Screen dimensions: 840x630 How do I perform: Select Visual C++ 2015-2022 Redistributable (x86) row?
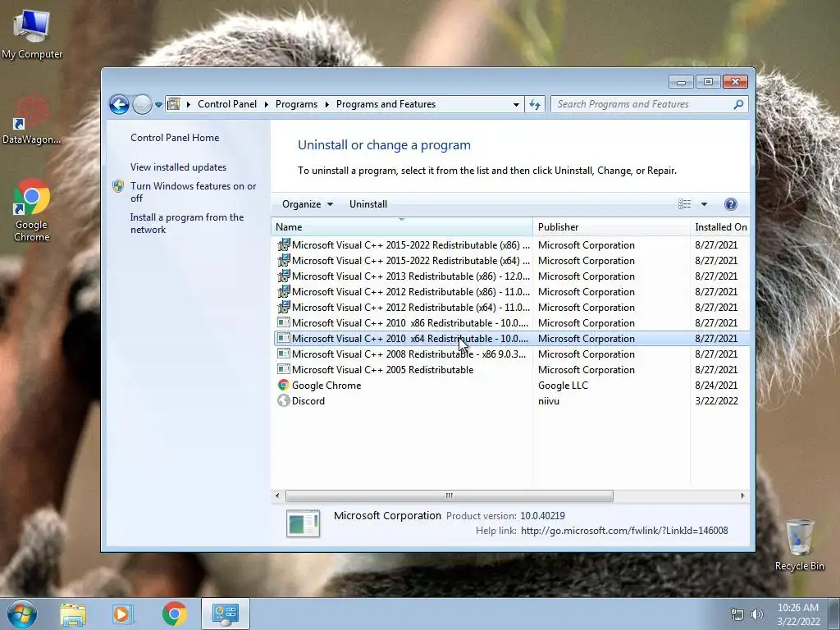click(x=511, y=244)
